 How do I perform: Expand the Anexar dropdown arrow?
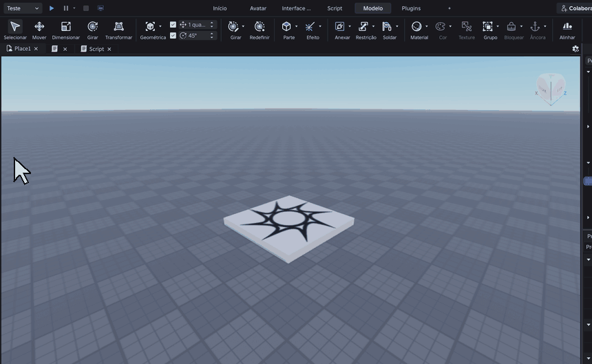(x=350, y=26)
